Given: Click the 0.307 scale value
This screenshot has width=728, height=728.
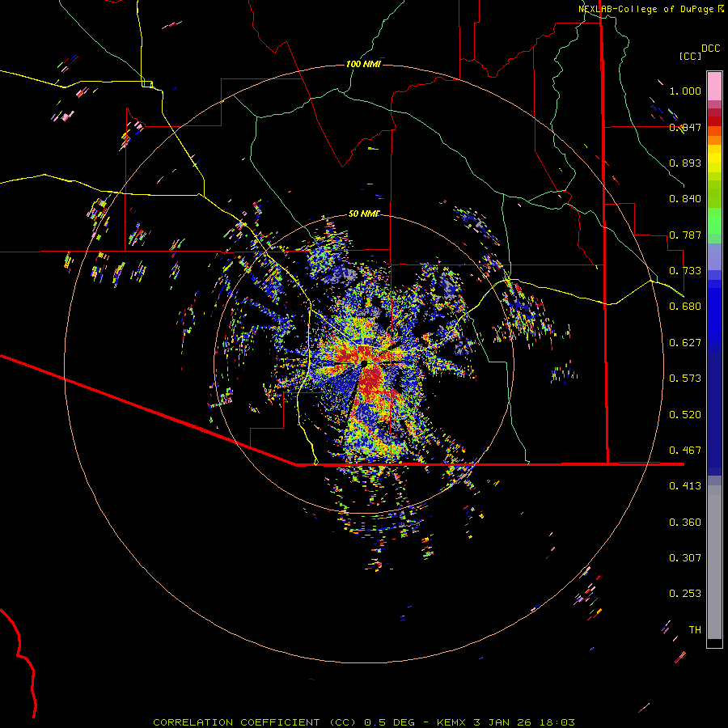Looking at the screenshot, I should [x=685, y=558].
